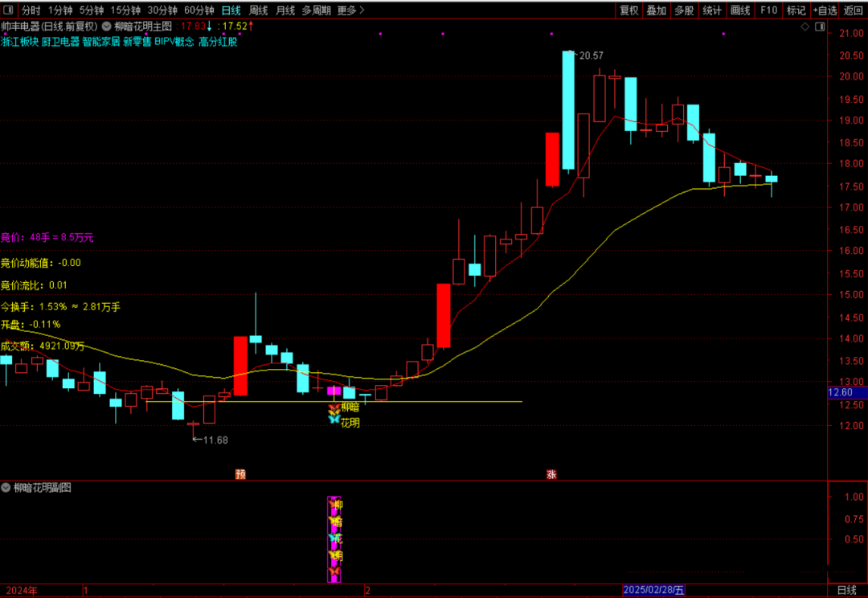Screen dimensions: 868x598
Task: Expand the 柳暗花明副图 sub-chart dropdown arrow
Action: pyautogui.click(x=6, y=487)
